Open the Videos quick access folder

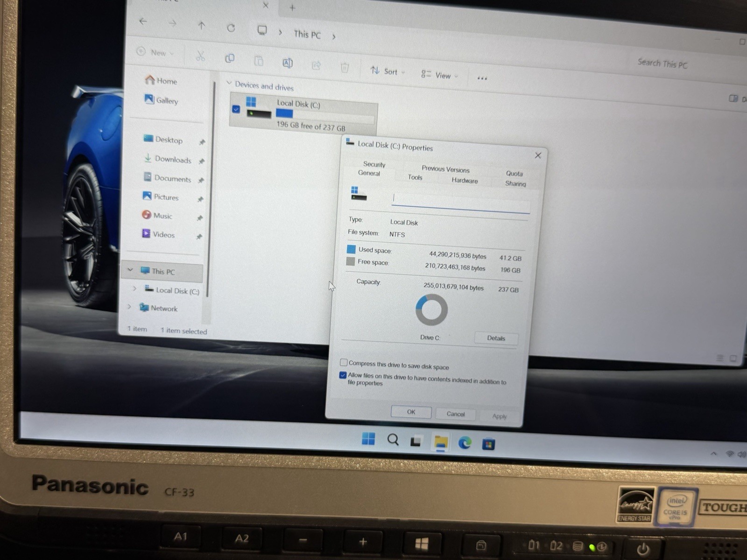click(158, 234)
